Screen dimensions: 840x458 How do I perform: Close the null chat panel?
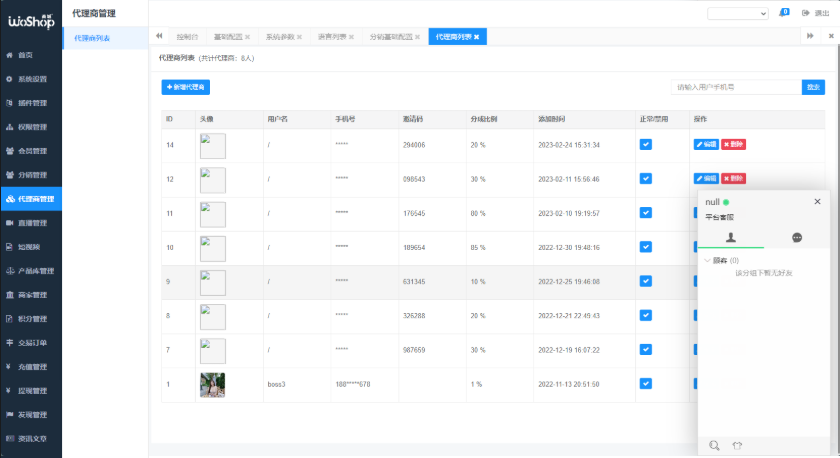click(818, 202)
